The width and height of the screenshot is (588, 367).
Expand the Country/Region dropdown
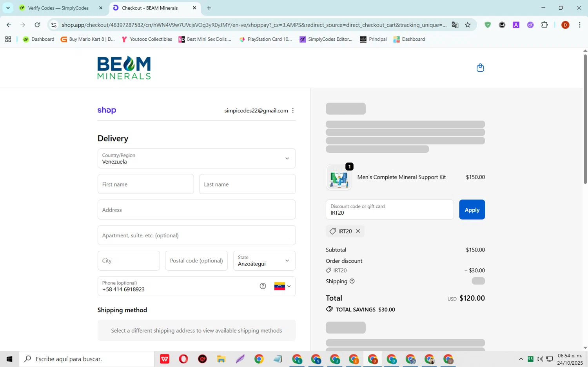tap(196, 159)
